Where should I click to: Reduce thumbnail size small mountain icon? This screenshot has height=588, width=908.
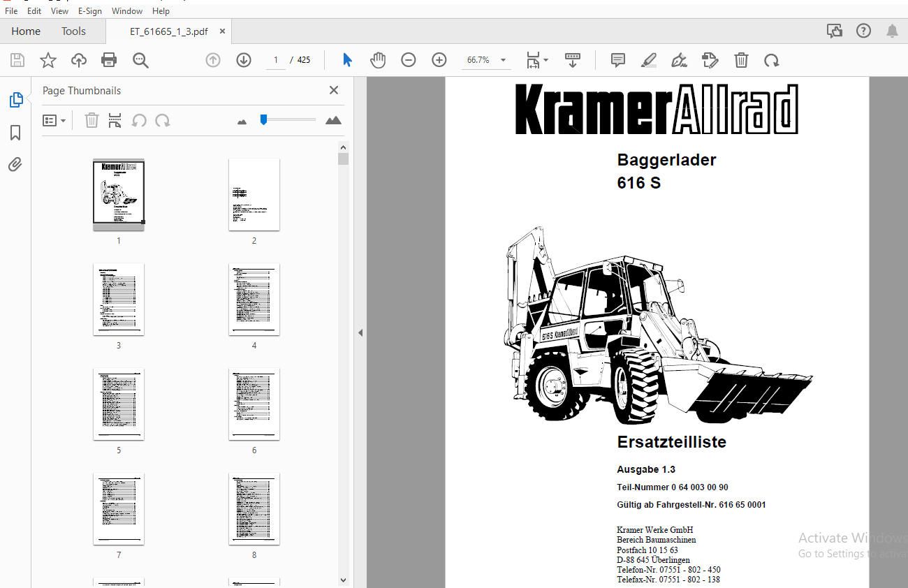click(242, 122)
